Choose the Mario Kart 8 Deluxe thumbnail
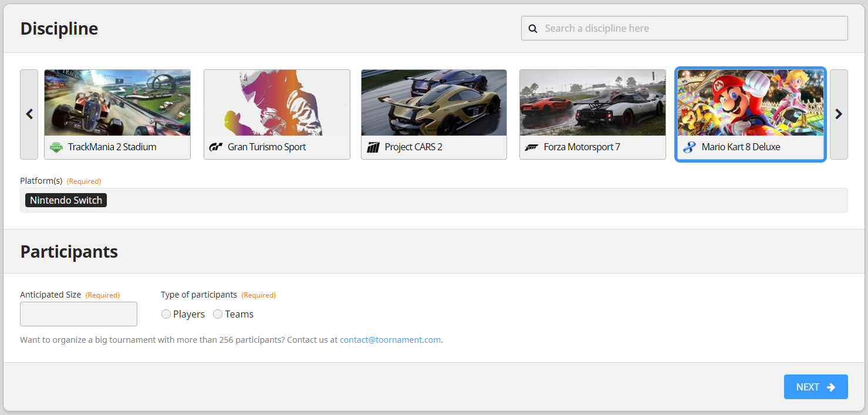Image resolution: width=868 pixels, height=415 pixels. point(751,103)
